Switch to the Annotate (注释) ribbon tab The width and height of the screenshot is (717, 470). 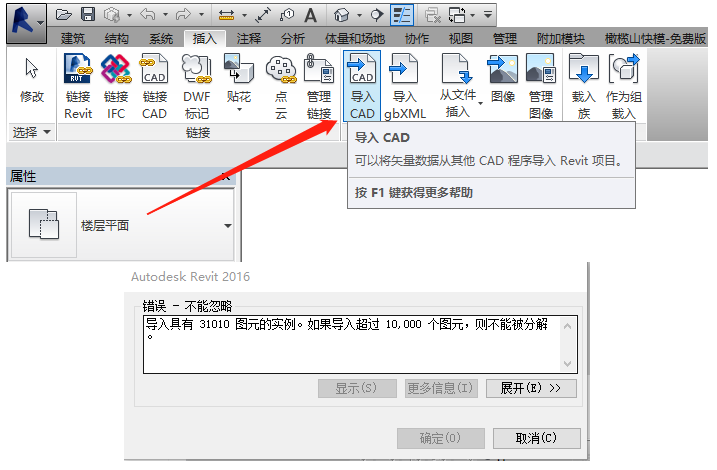coord(249,39)
